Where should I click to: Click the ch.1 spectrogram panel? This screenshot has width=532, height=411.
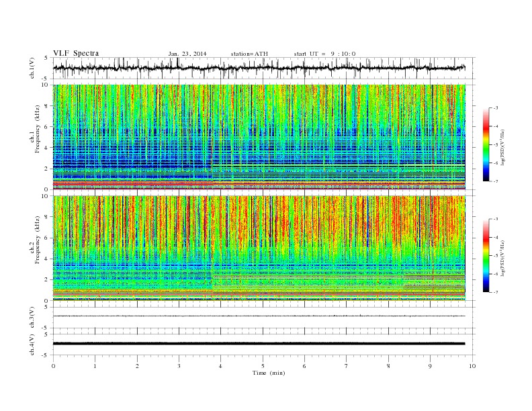click(259, 137)
